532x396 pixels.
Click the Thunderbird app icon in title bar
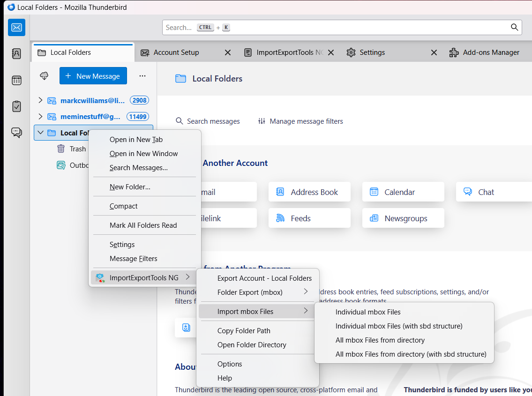11,7
